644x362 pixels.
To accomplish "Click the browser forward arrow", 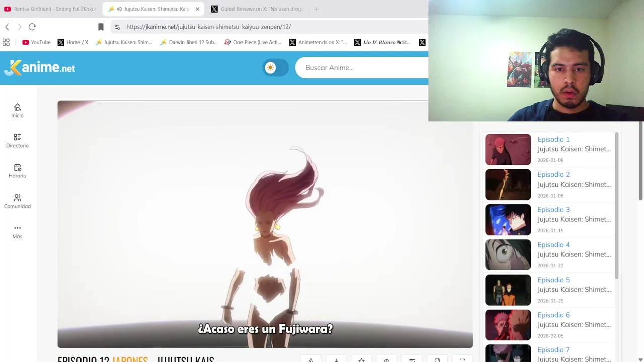I will coord(19,27).
